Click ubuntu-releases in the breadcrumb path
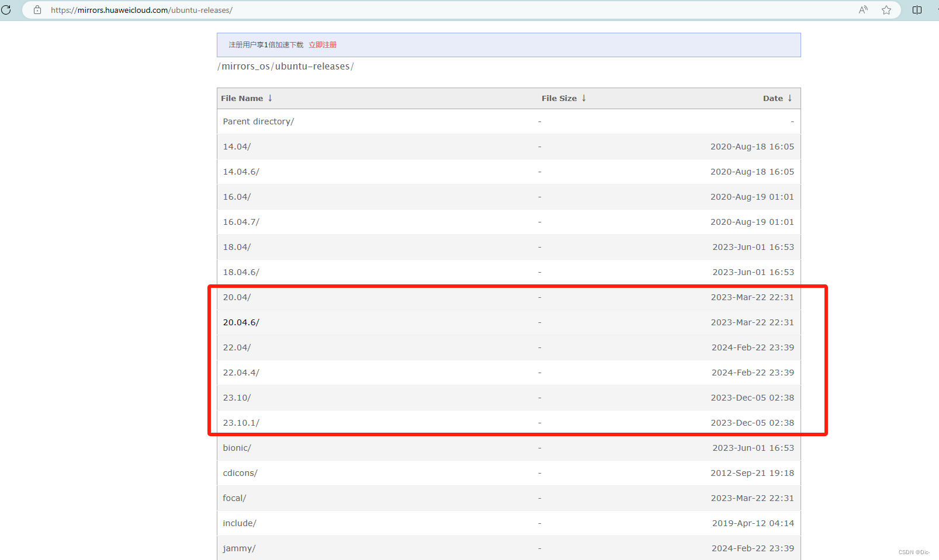 [x=313, y=67]
